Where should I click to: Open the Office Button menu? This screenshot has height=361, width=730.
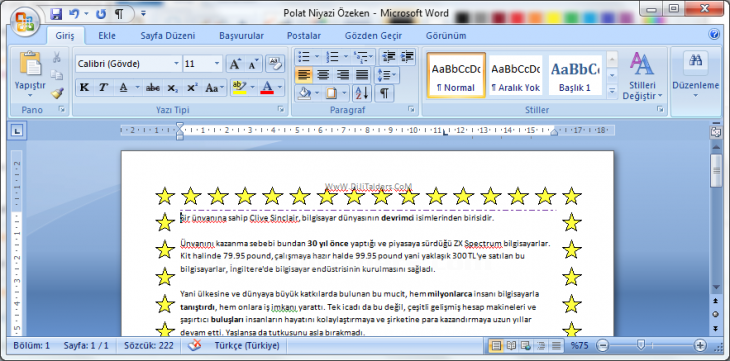point(24,20)
